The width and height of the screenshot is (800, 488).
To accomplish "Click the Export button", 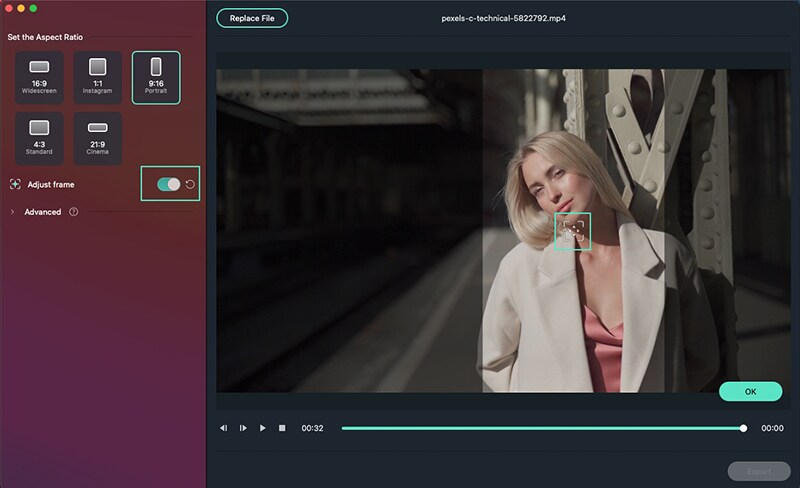I will (x=759, y=471).
